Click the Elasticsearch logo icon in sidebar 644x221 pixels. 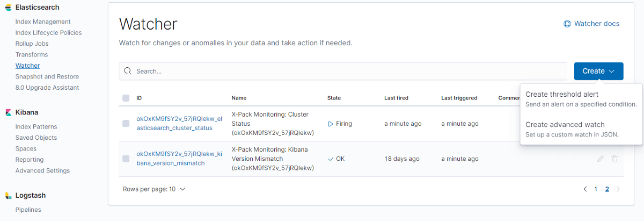[8, 8]
